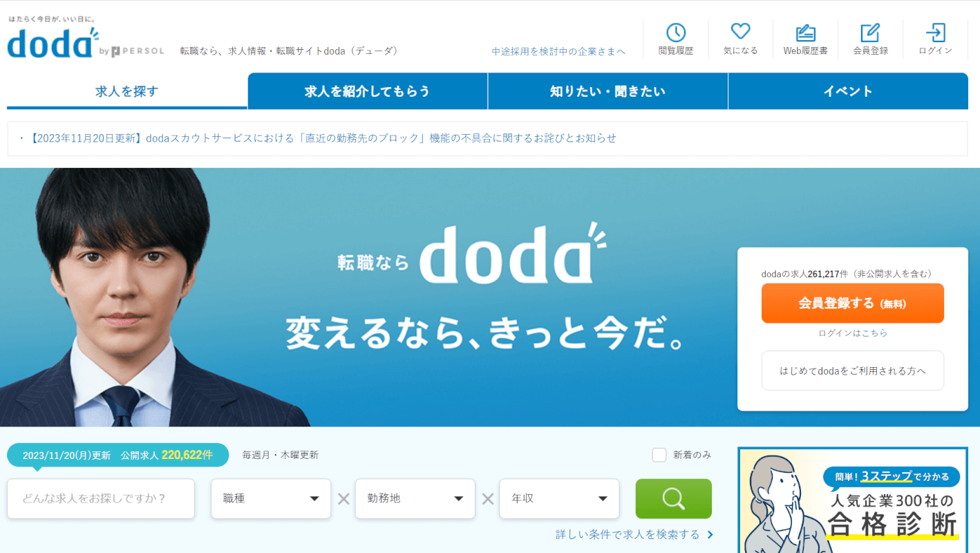Open the 中途採用を検討中の企業さまへ link
Image resolution: width=980 pixels, height=553 pixels.
click(x=558, y=52)
